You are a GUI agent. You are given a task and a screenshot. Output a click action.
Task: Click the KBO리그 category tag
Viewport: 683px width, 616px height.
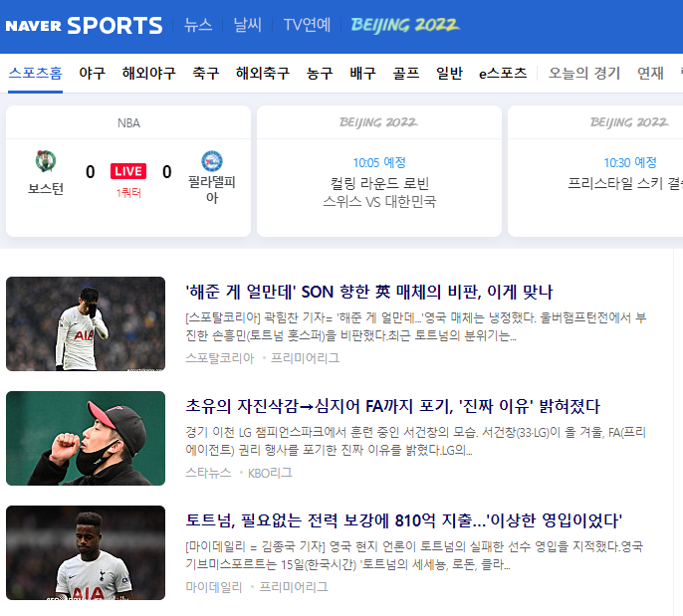270,473
